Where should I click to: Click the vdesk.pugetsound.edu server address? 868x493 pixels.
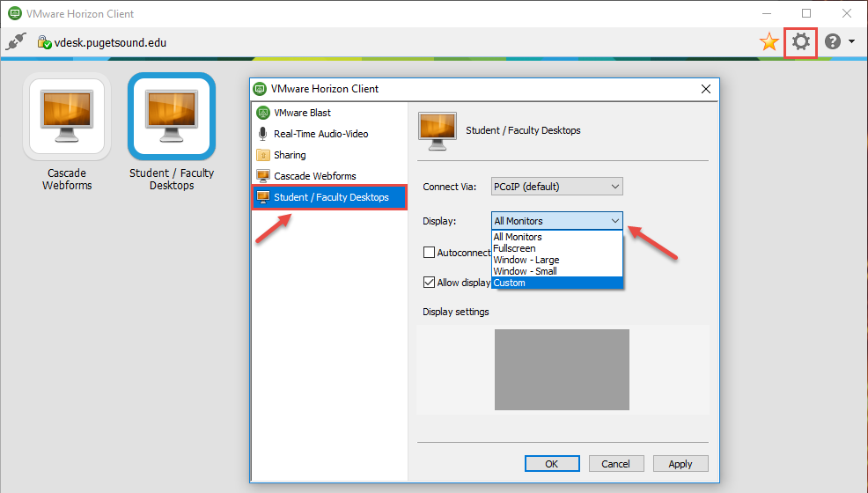(110, 42)
